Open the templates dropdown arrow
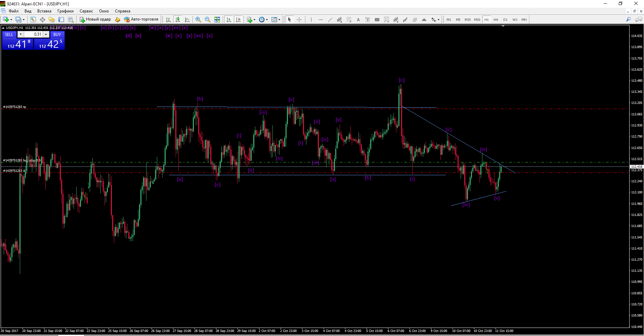Viewport: 644px width, 336px height. point(279,20)
